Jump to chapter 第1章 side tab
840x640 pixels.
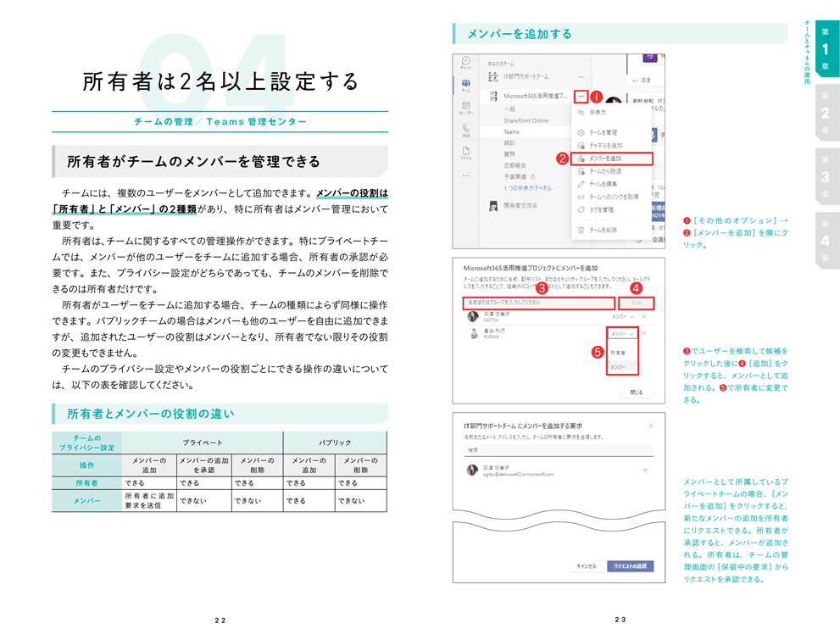click(x=826, y=48)
